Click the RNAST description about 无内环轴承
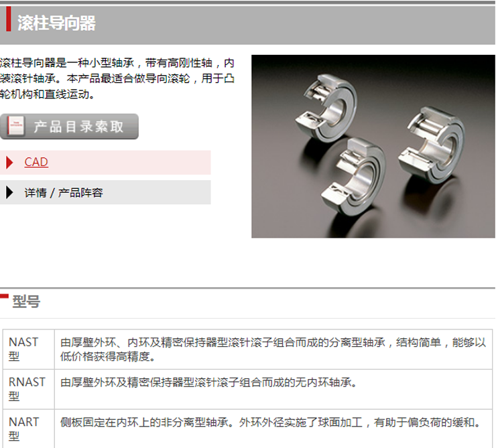Image resolution: width=496 pixels, height=448 pixels. [x=208, y=382]
